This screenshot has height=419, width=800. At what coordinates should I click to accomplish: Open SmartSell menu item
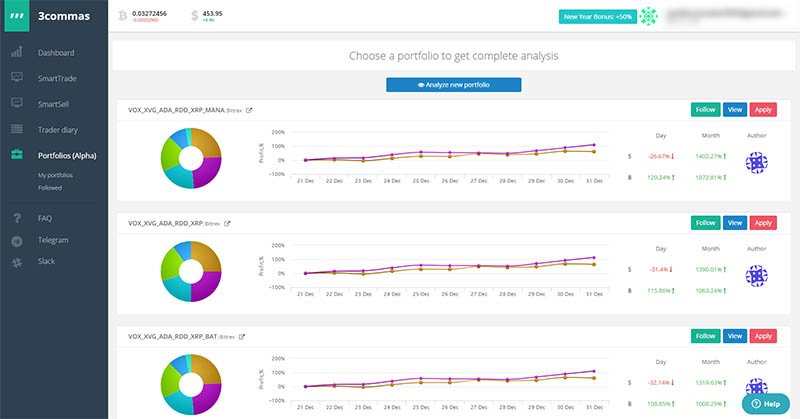53,104
